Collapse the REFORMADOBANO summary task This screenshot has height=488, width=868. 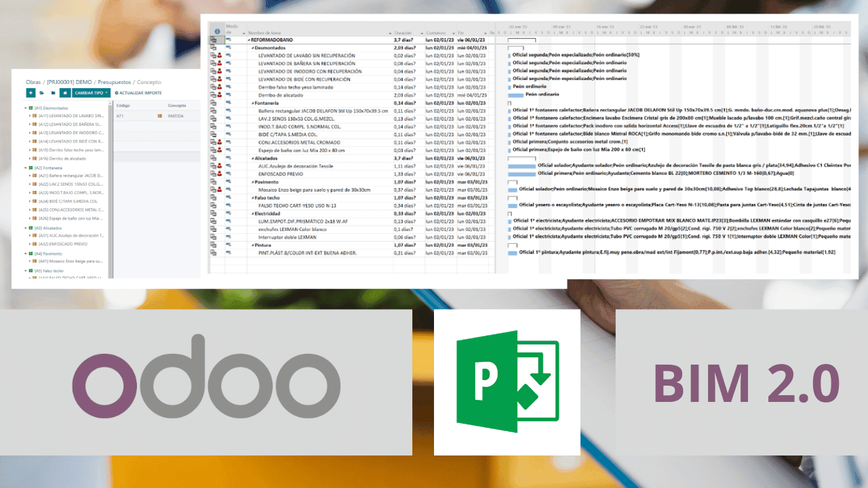(x=249, y=40)
